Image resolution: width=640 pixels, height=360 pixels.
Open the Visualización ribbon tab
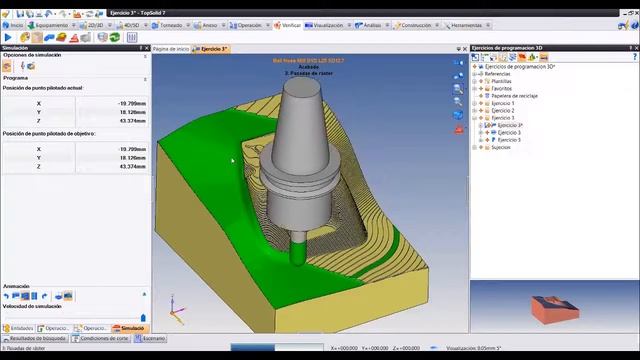[324, 25]
